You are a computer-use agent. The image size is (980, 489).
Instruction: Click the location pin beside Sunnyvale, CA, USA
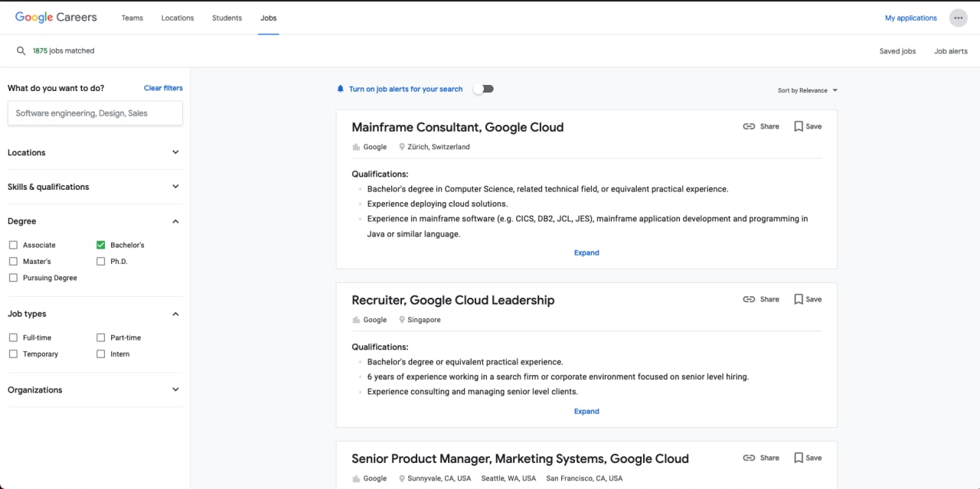coord(402,478)
